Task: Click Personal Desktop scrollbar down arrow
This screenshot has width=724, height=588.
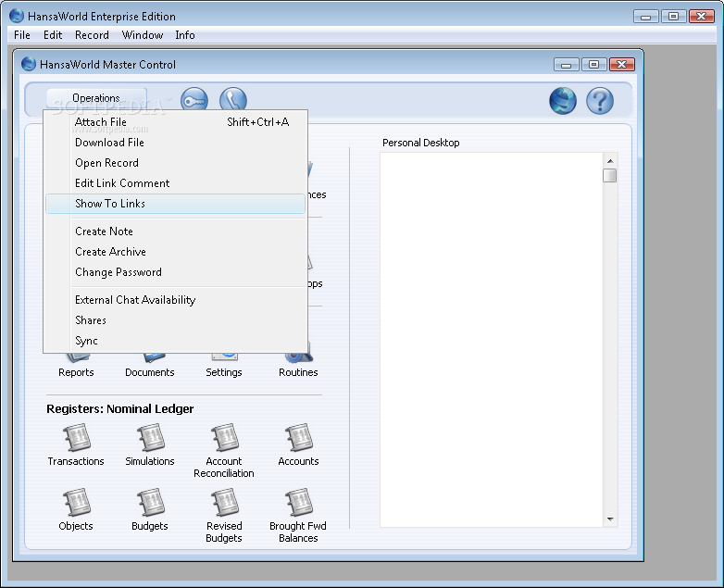Action: click(x=610, y=519)
